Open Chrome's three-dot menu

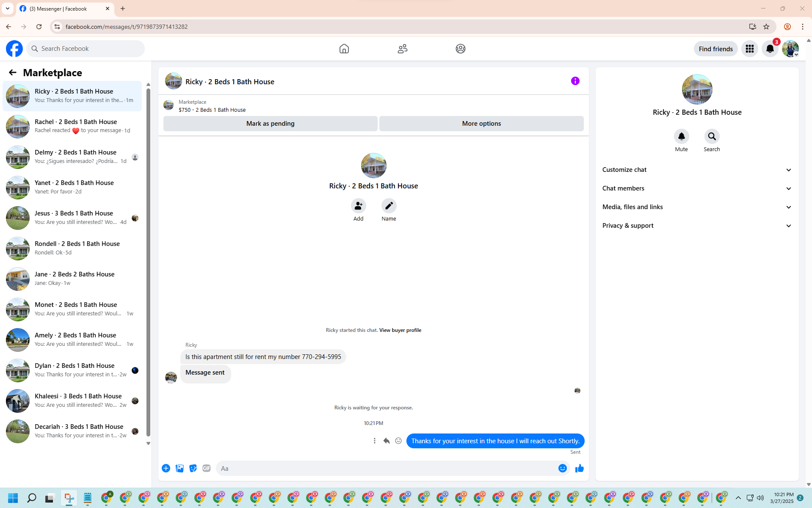tap(803, 27)
